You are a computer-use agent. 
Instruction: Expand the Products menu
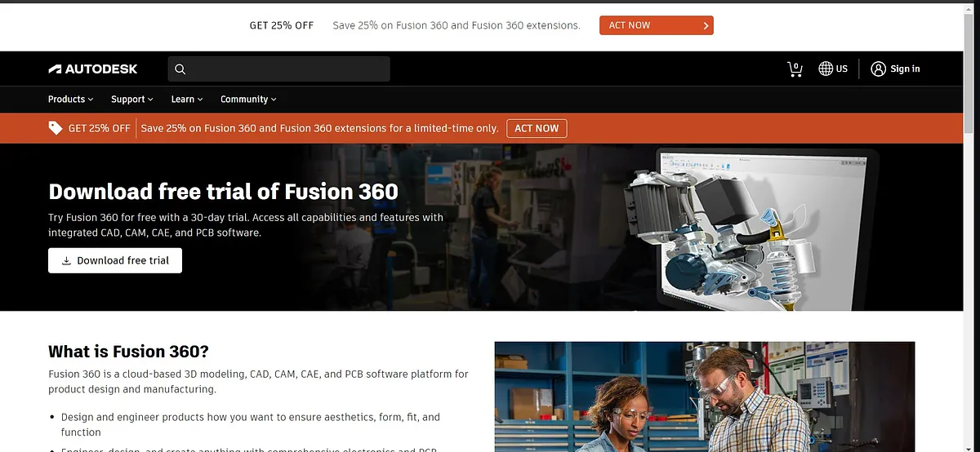tap(70, 99)
